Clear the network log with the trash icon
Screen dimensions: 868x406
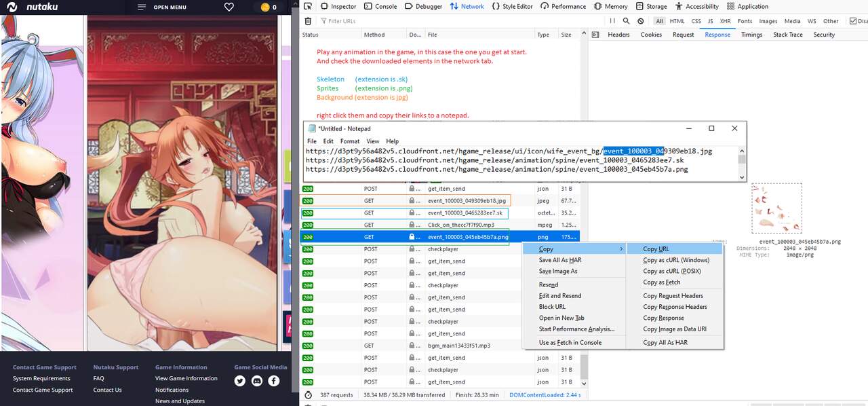pyautogui.click(x=308, y=21)
